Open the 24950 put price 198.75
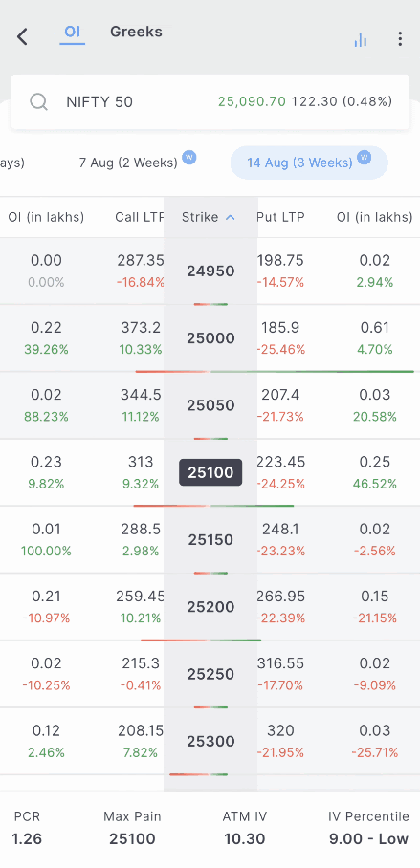 (281, 260)
